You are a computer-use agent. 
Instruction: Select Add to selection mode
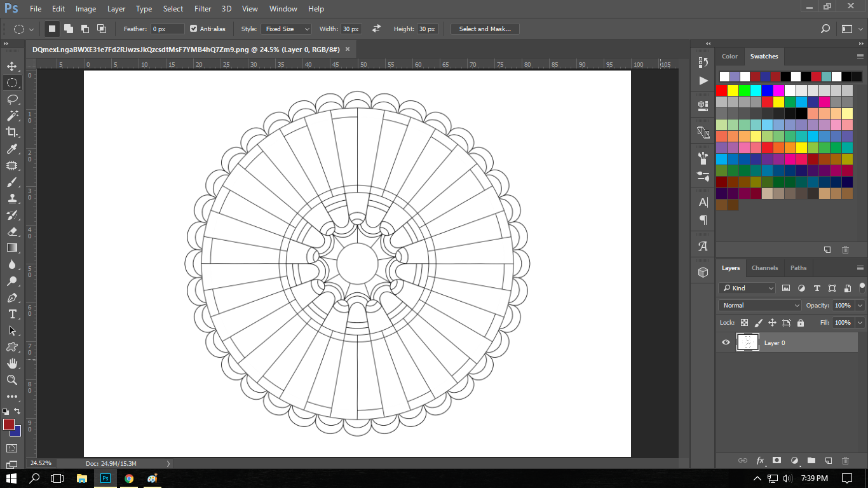pyautogui.click(x=68, y=29)
